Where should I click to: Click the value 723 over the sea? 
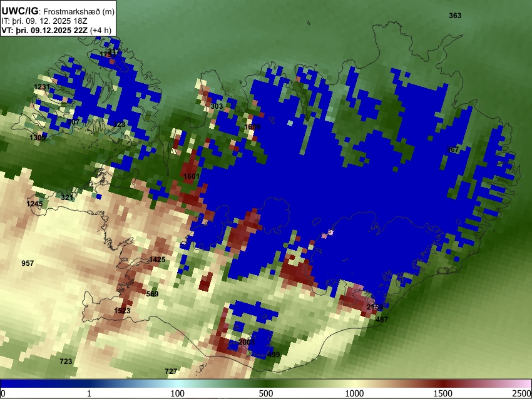[x=66, y=361]
